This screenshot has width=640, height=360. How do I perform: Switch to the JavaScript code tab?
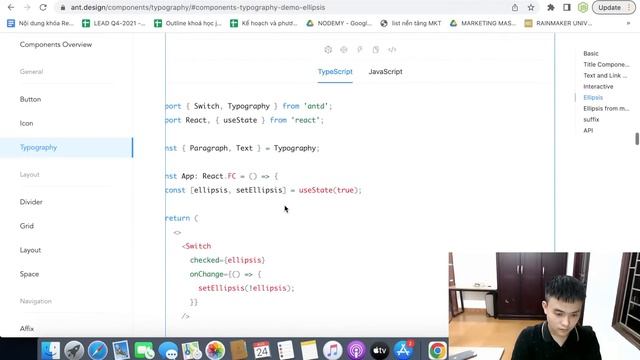[x=385, y=72]
